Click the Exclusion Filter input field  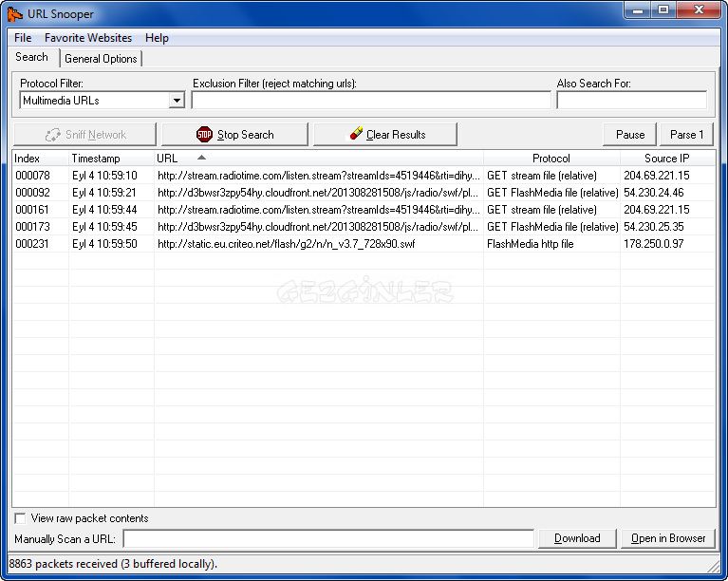[371, 101]
